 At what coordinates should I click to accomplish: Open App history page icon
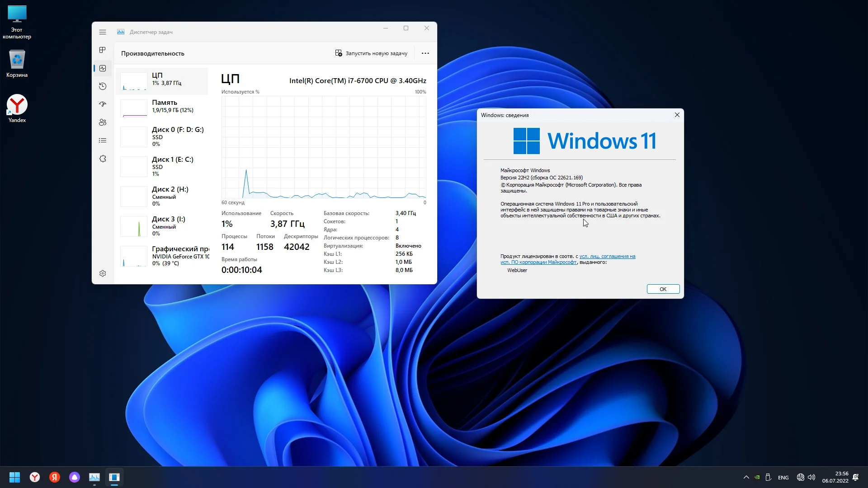pos(103,86)
